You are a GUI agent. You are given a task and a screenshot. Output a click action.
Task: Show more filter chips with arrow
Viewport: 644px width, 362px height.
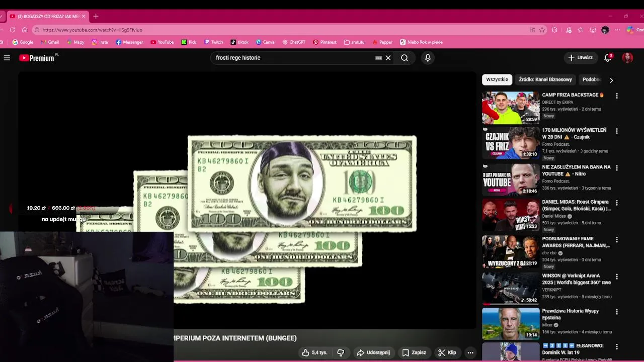pyautogui.click(x=611, y=80)
